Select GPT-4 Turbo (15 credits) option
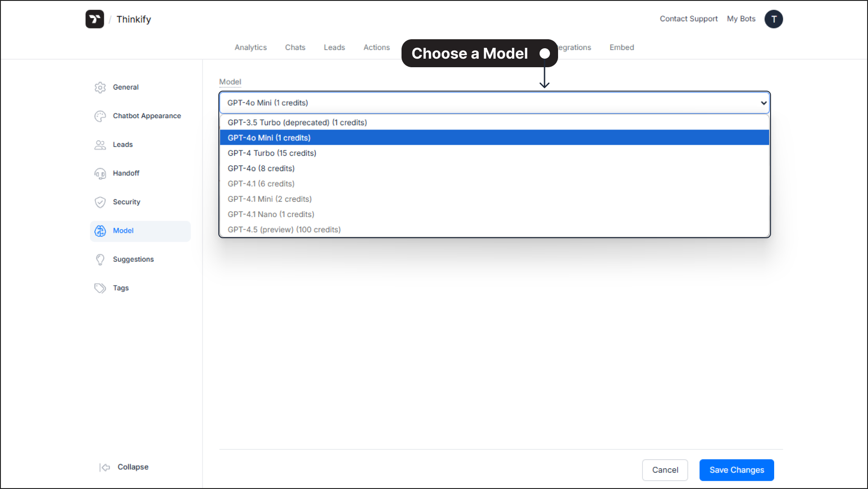This screenshot has width=868, height=489. [494, 153]
